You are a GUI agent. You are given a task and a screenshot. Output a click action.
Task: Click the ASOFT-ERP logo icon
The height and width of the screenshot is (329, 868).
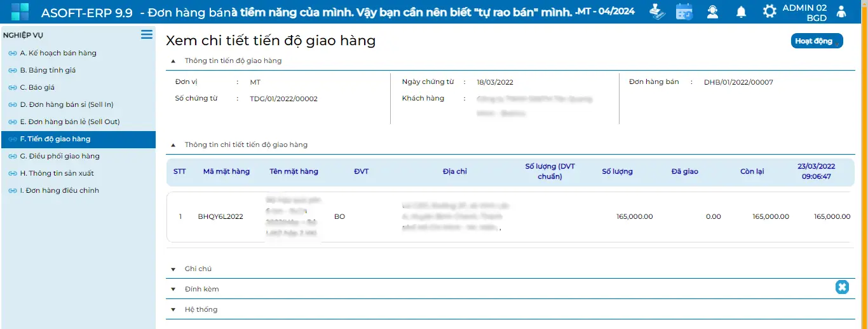pos(20,11)
